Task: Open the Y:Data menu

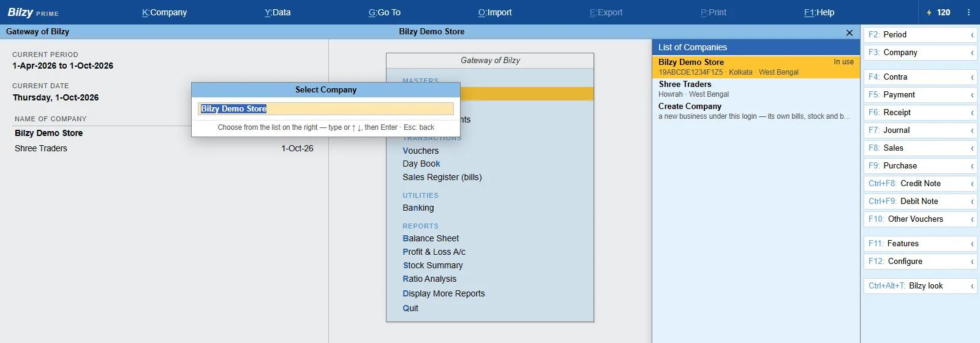Action: [277, 12]
